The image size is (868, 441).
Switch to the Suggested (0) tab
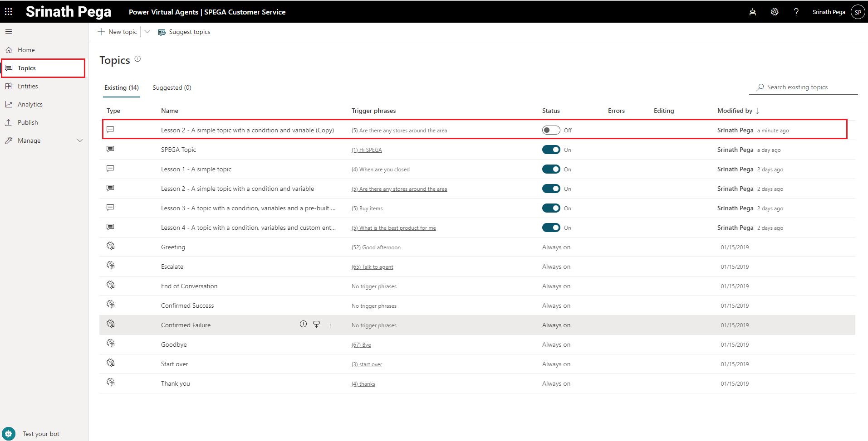[x=172, y=88]
